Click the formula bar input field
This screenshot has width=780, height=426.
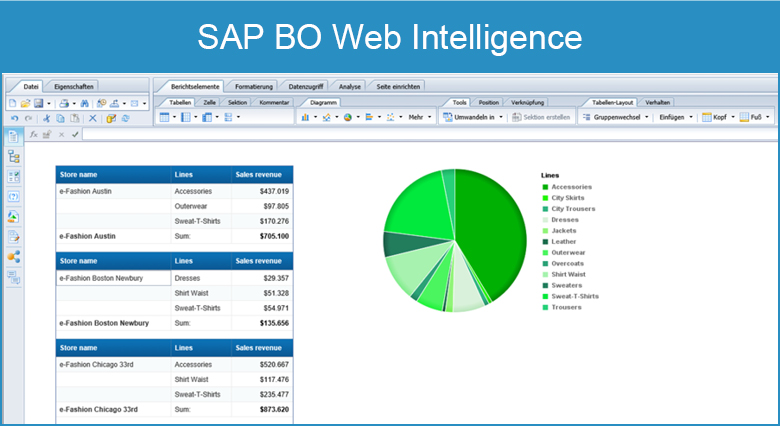[x=428, y=134]
